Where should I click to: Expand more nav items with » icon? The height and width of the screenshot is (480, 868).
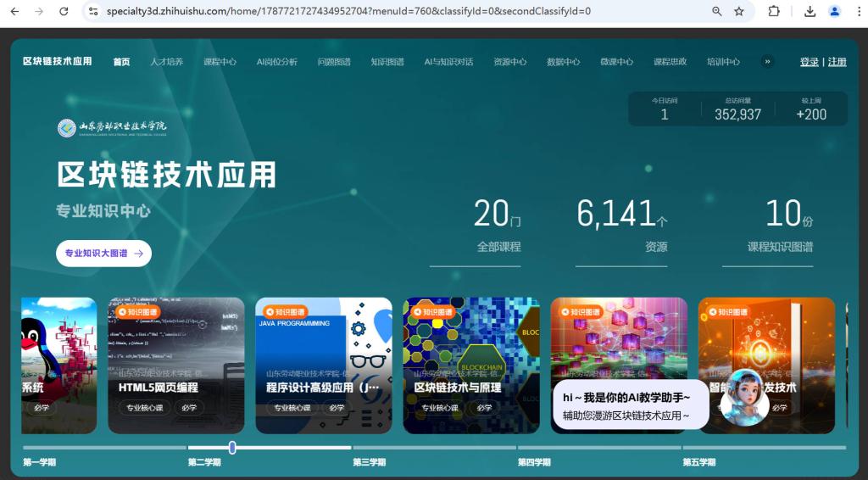pyautogui.click(x=767, y=61)
